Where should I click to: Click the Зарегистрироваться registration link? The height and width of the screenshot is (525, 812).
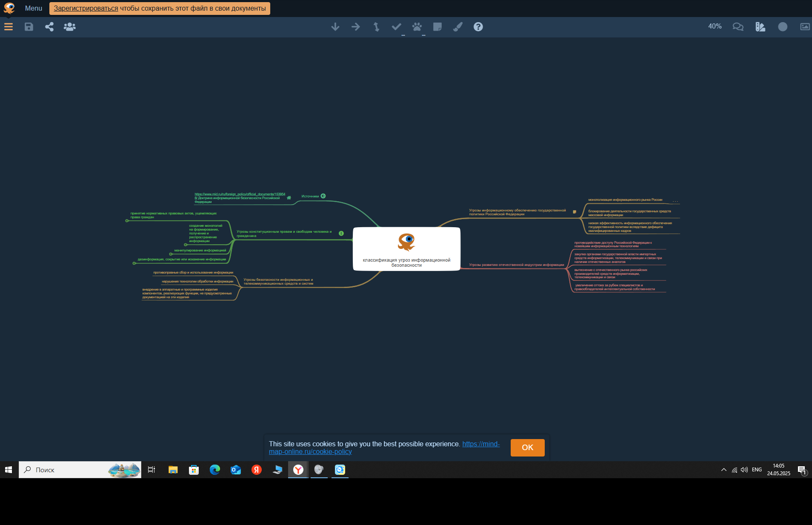coord(86,9)
